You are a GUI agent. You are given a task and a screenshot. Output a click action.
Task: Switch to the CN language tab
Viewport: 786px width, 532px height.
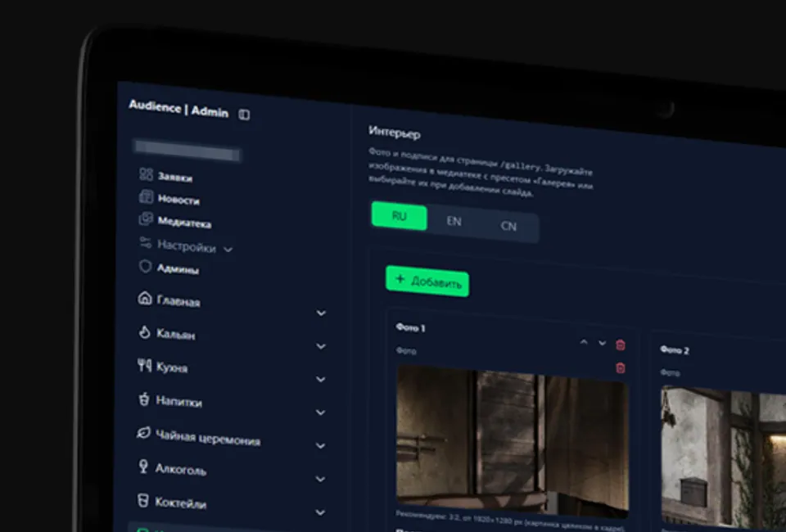(508, 226)
